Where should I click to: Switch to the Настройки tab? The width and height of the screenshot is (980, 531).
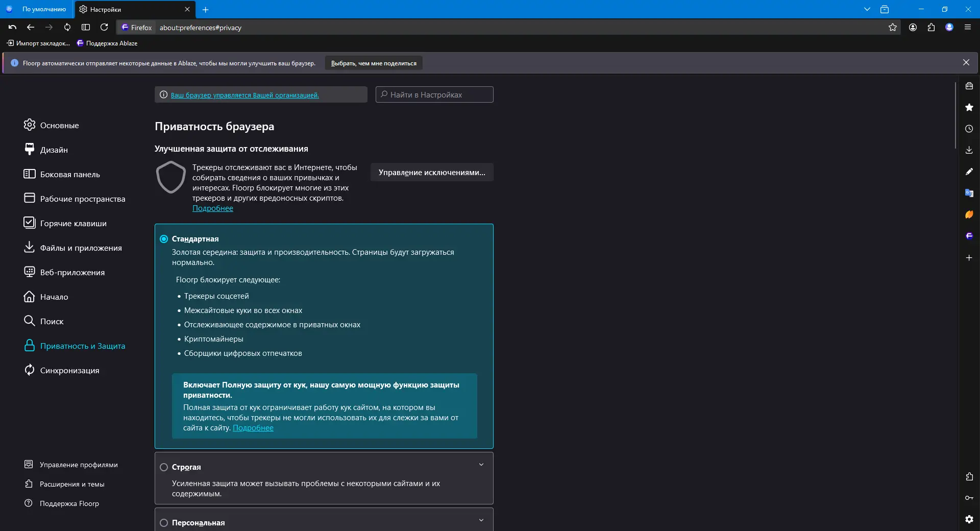click(x=135, y=9)
